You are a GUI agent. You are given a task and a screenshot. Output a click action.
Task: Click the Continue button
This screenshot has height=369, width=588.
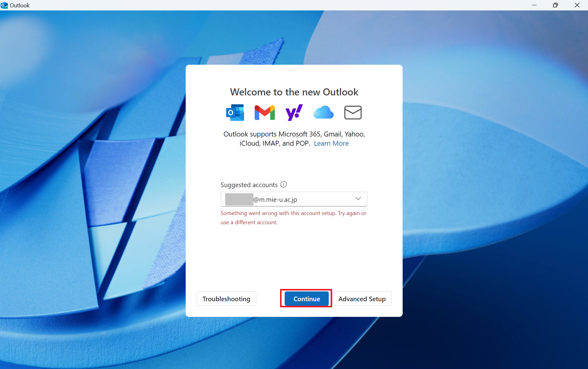[306, 299]
